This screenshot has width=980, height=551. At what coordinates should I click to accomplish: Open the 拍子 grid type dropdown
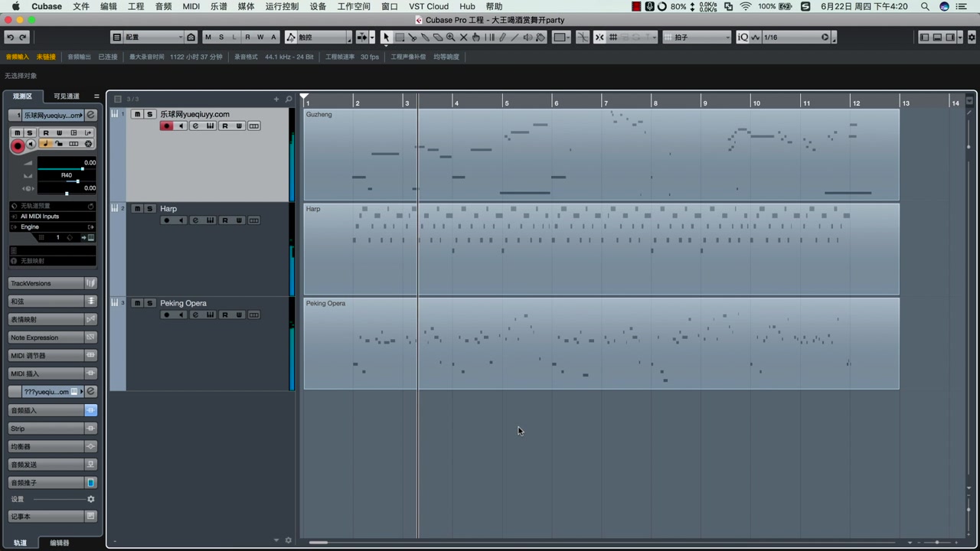point(696,37)
